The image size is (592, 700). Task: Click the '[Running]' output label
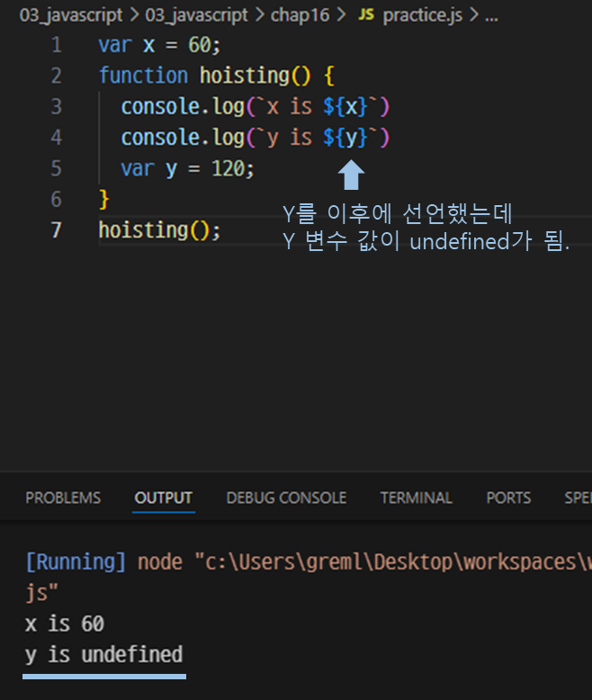point(76,561)
